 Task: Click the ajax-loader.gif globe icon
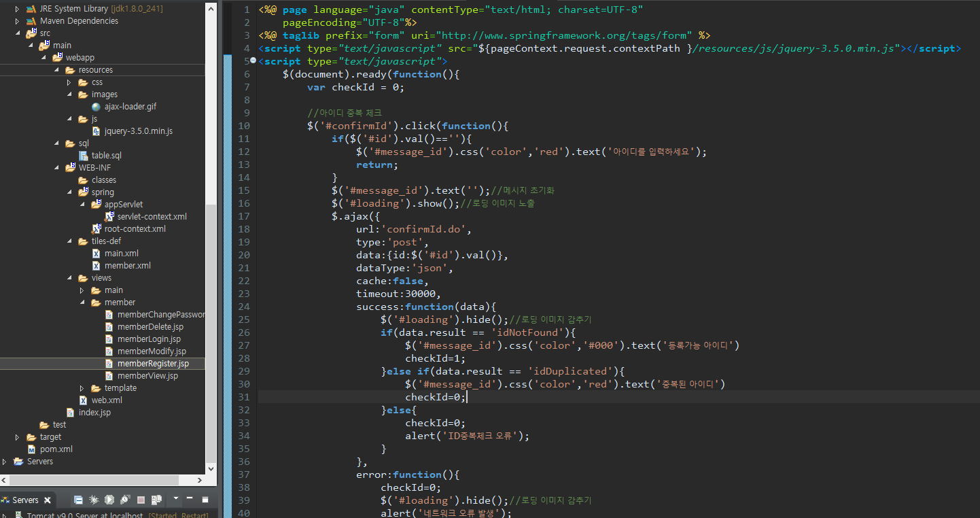tap(96, 107)
